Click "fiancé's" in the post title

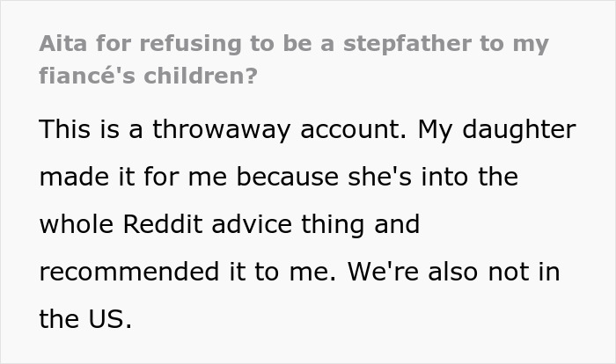(x=80, y=76)
